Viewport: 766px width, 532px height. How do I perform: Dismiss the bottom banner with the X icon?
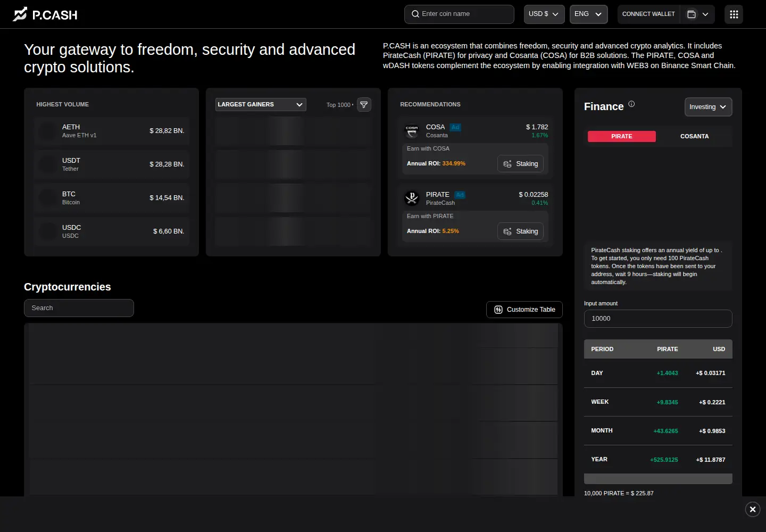753,509
